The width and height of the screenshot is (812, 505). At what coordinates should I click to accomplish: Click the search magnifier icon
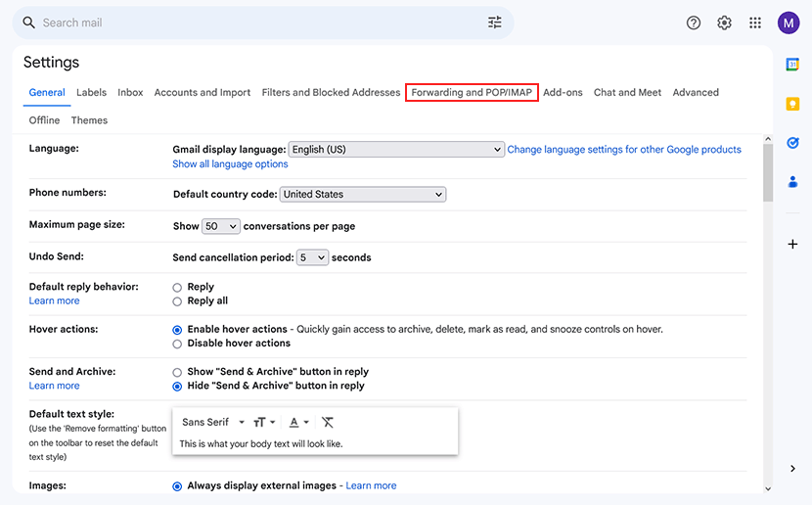[x=29, y=23]
